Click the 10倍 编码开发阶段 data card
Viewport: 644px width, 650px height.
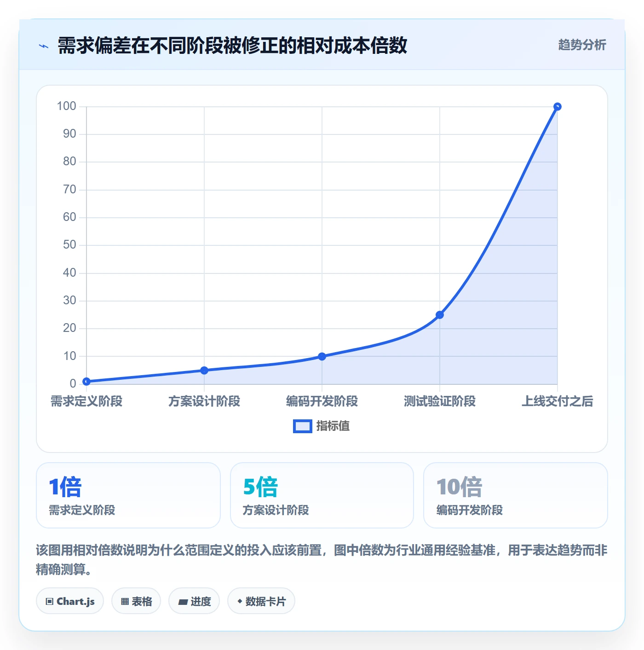coord(516,495)
